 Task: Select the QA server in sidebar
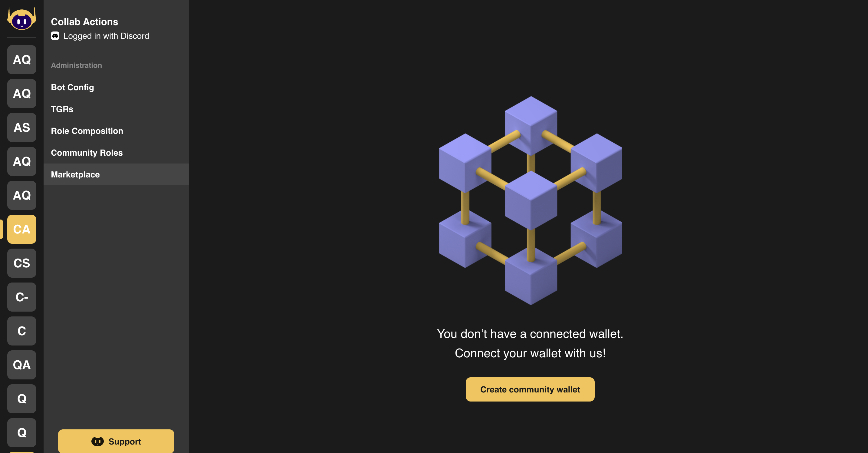click(22, 365)
